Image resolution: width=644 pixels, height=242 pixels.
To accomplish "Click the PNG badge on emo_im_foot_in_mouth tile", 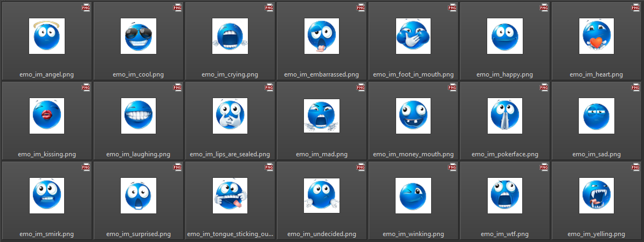I will (452, 8).
